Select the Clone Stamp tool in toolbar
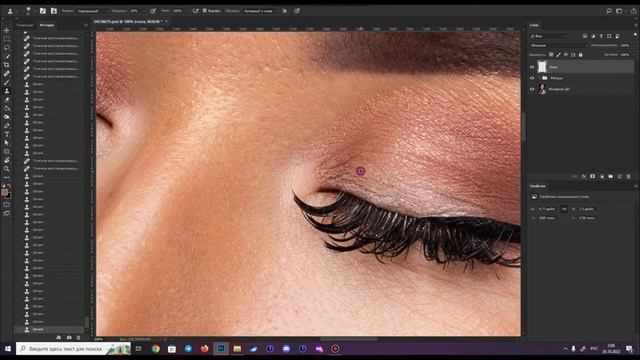The image size is (640, 360). click(x=7, y=91)
